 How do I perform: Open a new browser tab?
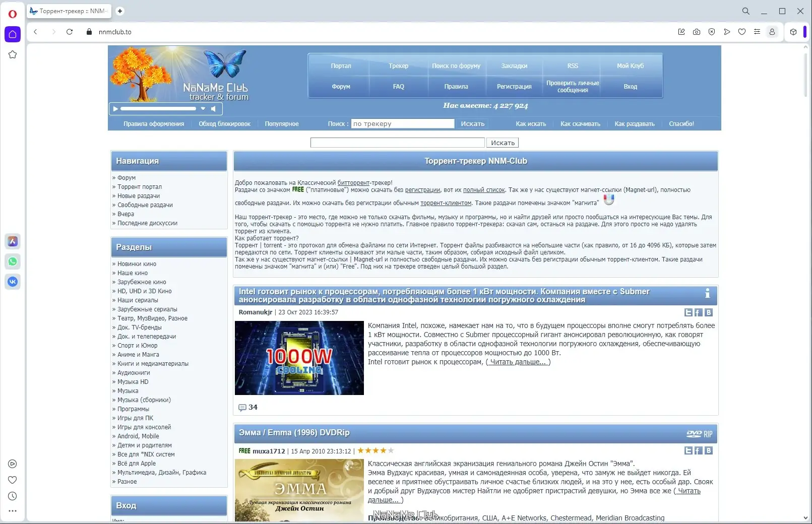coord(120,11)
